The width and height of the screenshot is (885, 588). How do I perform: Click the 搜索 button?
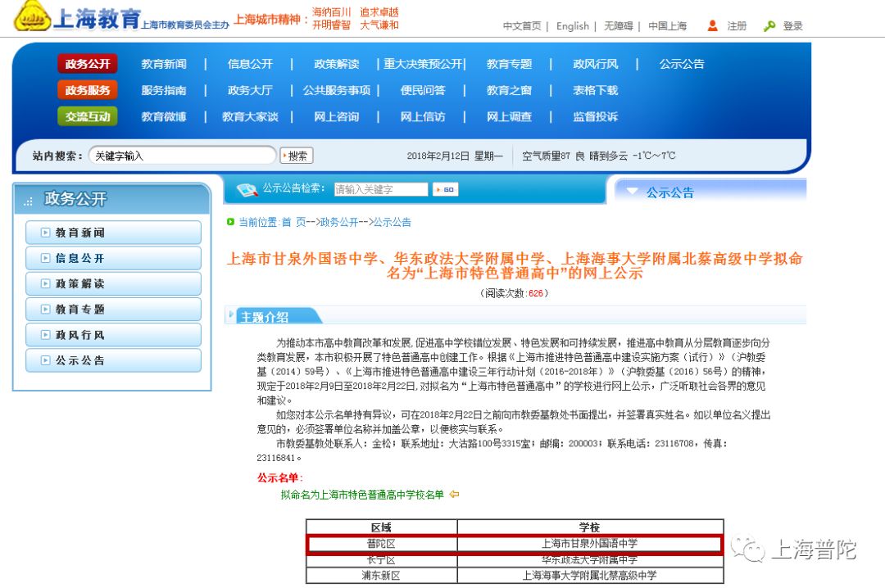(297, 156)
